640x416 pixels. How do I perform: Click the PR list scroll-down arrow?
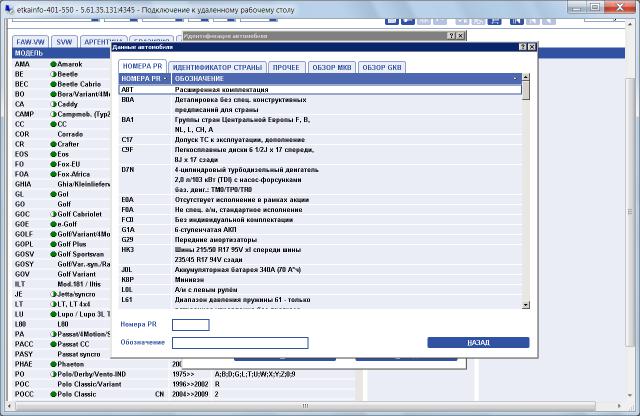(526, 305)
